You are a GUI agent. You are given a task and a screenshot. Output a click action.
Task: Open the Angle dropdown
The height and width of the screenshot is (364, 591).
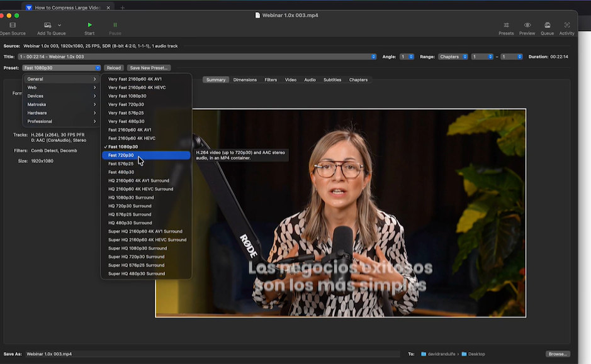pyautogui.click(x=407, y=57)
